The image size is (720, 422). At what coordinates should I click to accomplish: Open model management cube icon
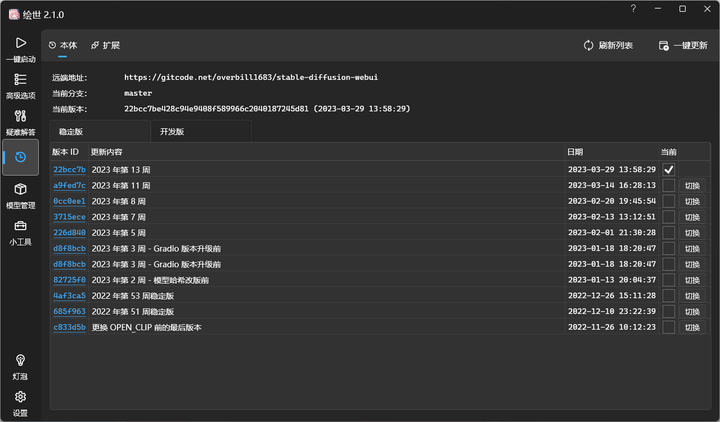pyautogui.click(x=21, y=189)
